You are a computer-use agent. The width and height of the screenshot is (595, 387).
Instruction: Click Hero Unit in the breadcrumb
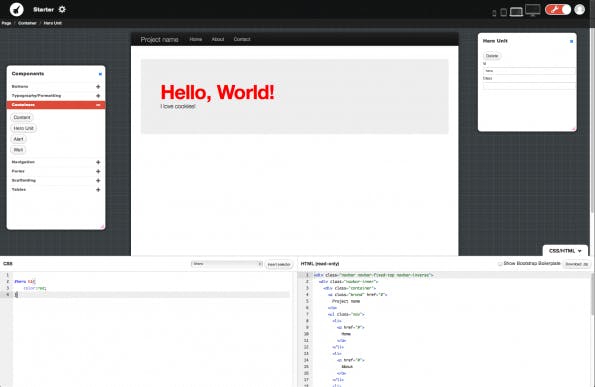52,23
